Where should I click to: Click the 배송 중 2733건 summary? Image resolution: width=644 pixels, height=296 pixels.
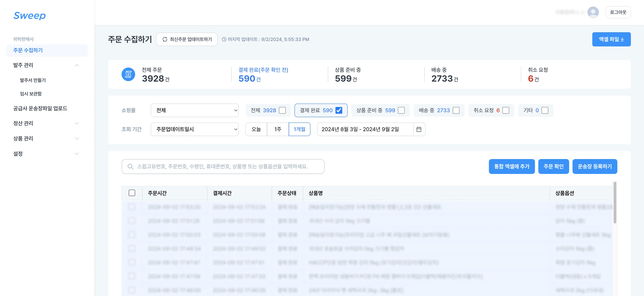[445, 74]
